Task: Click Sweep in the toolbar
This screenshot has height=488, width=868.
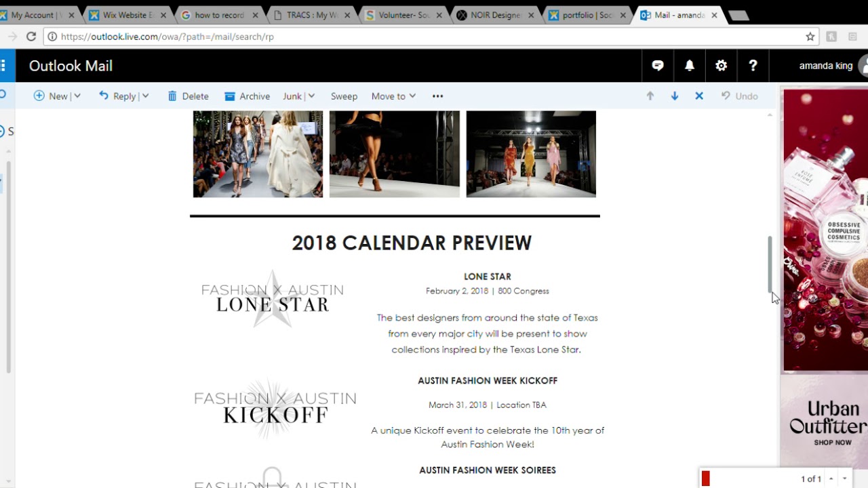Action: 344,96
